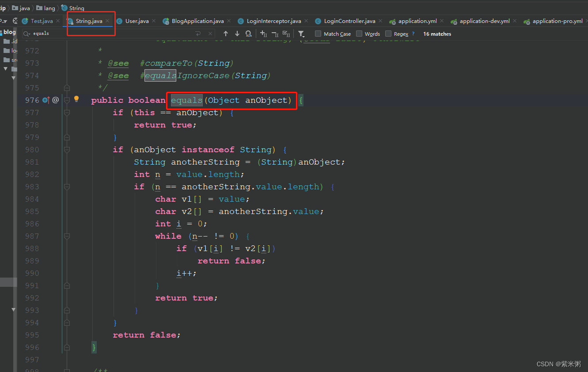Unselect occurrence icon in the find bar
Viewport: 588px width, 372px height.
tap(275, 34)
